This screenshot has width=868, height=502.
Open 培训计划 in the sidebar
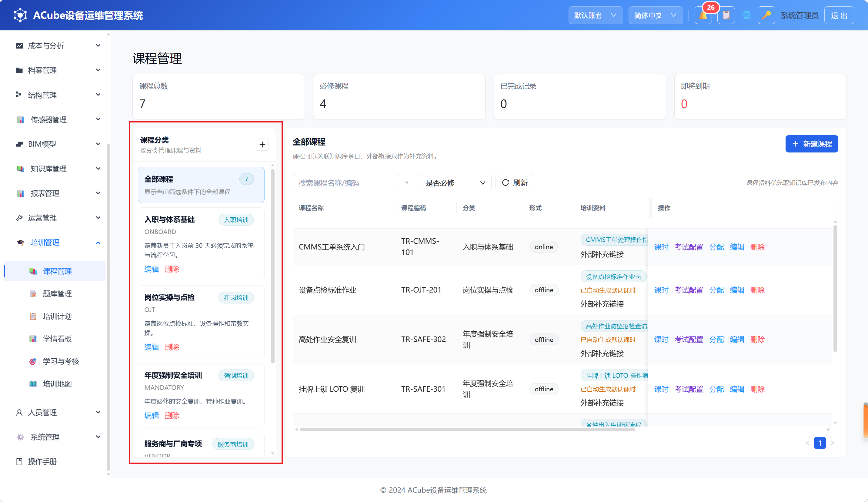[x=57, y=316]
